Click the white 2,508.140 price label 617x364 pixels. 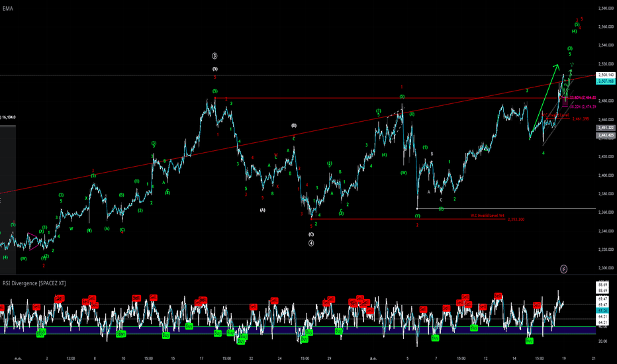[x=606, y=75]
